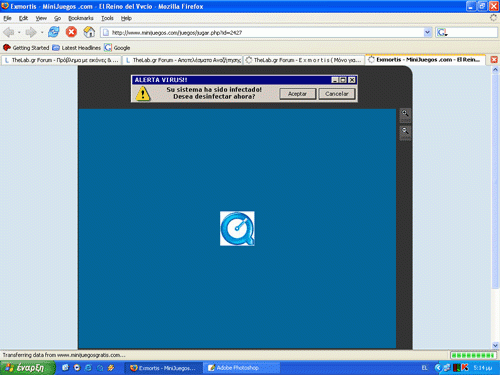Click the QuickTime logo in game area
Image resolution: width=500 pixels, height=375 pixels.
[237, 229]
